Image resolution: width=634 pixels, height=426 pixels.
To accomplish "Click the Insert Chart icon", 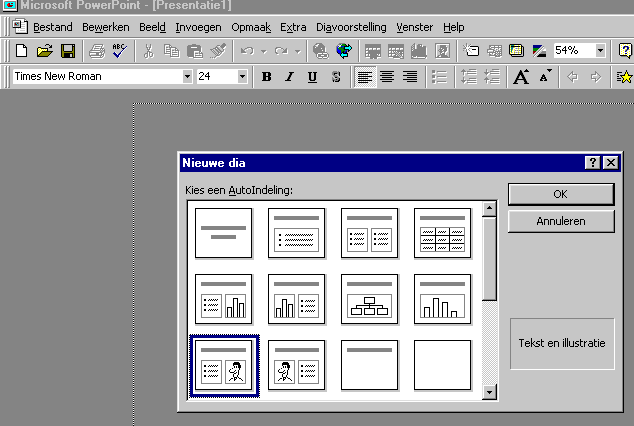I will (419, 51).
